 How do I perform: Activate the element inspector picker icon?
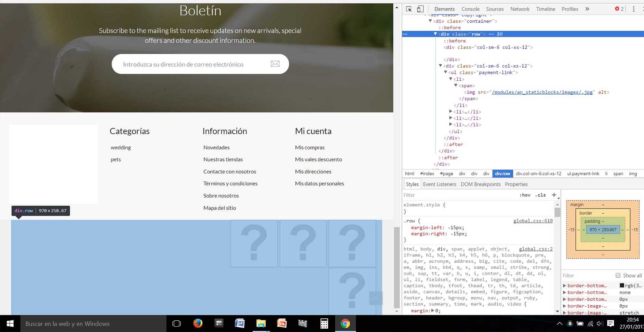[x=409, y=9]
